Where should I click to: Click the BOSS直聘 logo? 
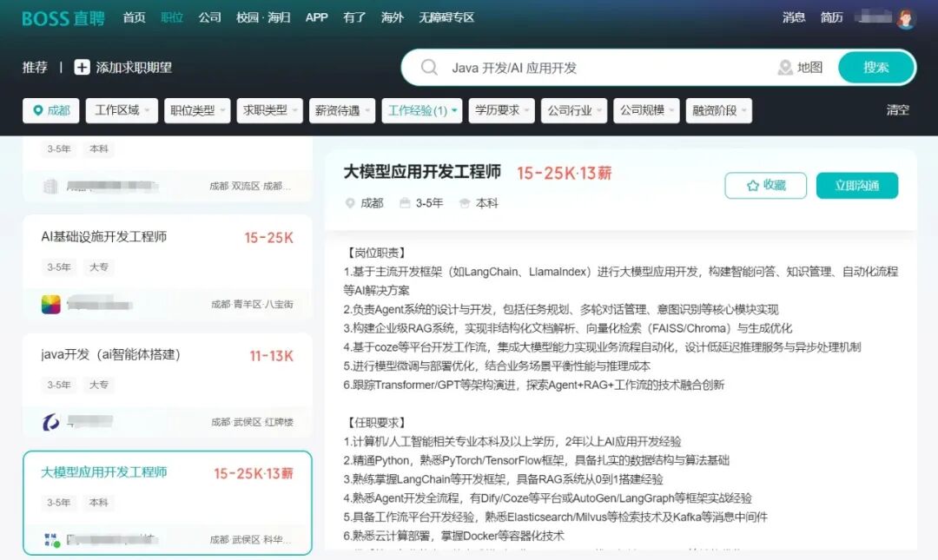click(x=63, y=18)
